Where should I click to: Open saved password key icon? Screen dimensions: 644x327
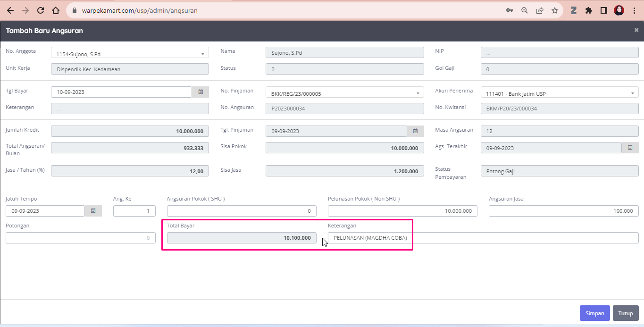510,10
